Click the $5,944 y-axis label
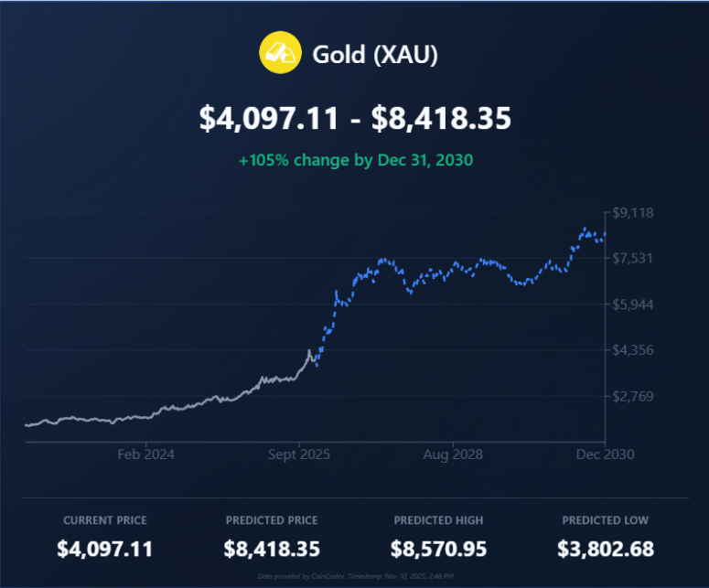 633,305
